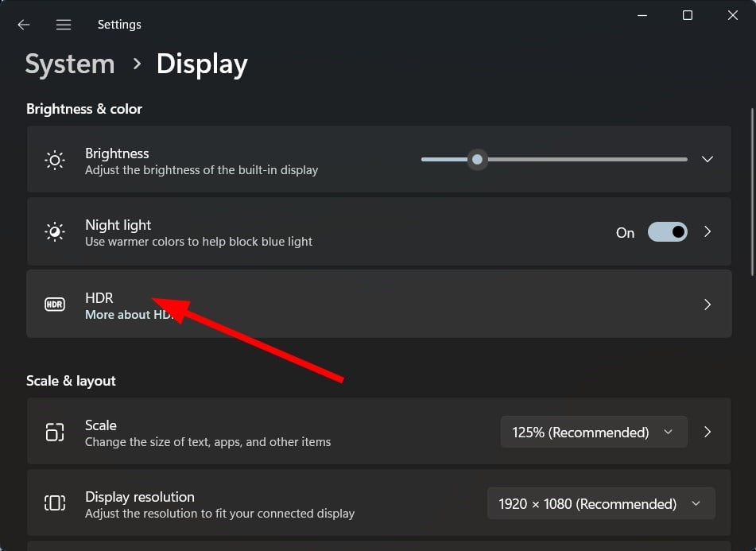756x551 pixels.
Task: Open the 1920 × 1080 resolution dropdown
Action: tap(601, 503)
